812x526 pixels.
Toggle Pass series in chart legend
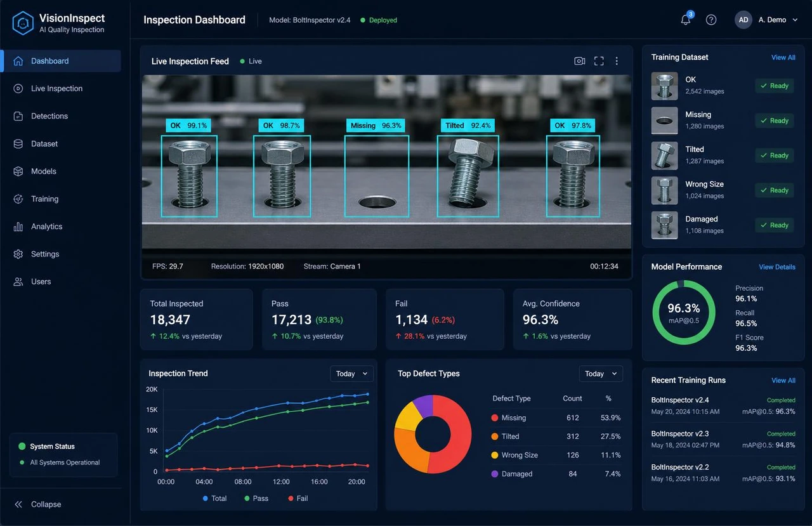pos(256,499)
